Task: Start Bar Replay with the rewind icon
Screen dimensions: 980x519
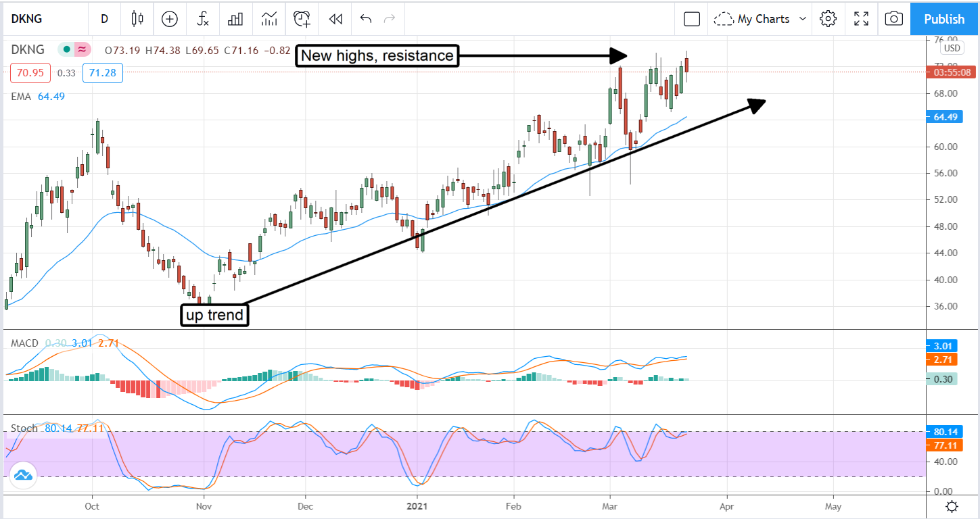Action: (x=335, y=19)
